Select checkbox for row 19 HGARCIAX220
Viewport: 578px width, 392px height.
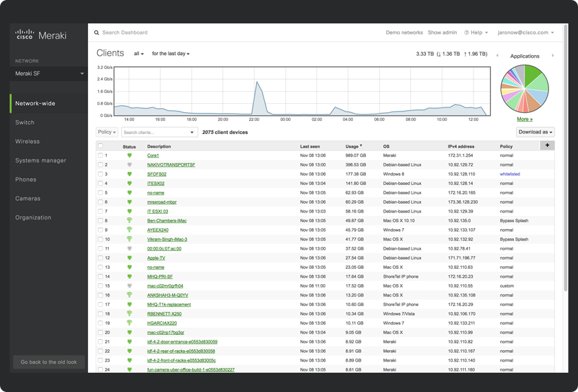tap(100, 323)
